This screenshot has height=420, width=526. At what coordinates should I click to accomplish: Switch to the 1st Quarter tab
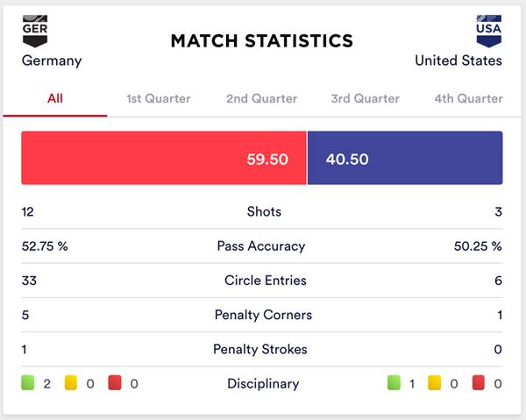(x=159, y=98)
